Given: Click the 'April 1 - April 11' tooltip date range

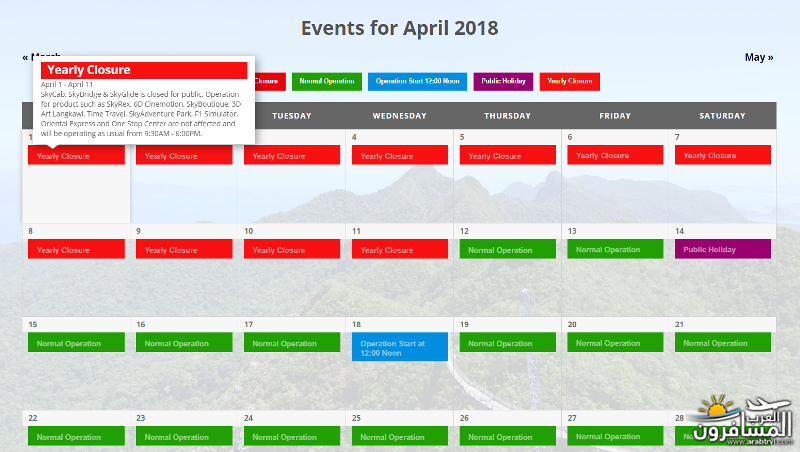Looking at the screenshot, I should (x=67, y=84).
